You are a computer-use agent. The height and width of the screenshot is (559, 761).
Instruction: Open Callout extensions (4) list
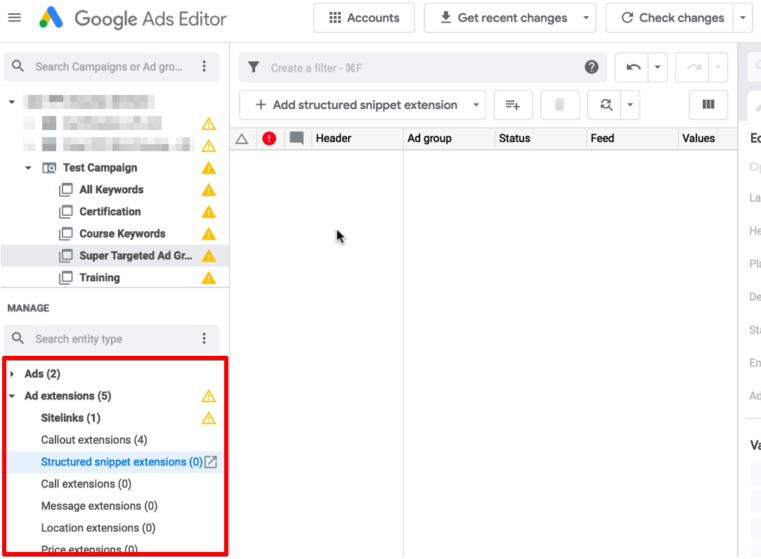94,440
